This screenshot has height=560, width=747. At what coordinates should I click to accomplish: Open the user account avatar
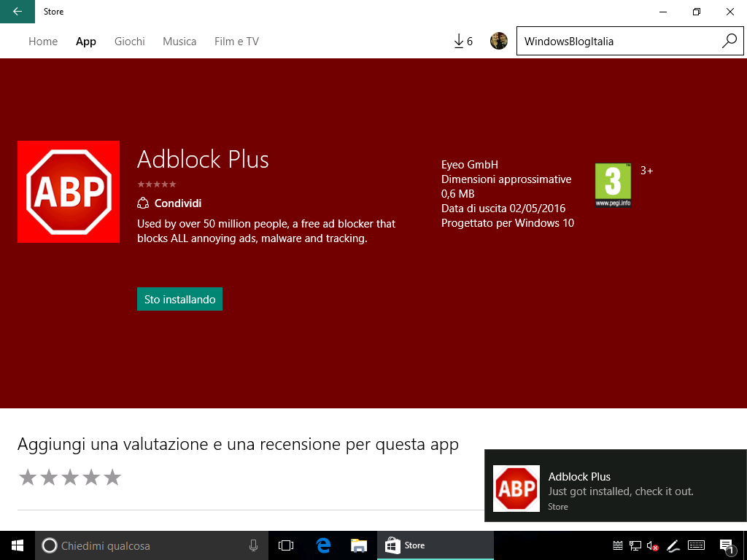pyautogui.click(x=499, y=41)
